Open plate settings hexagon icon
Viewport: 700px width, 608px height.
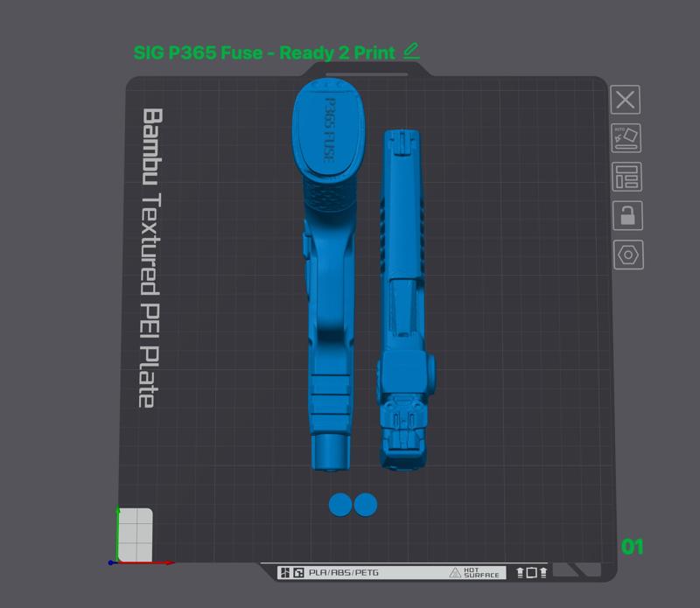[628, 255]
